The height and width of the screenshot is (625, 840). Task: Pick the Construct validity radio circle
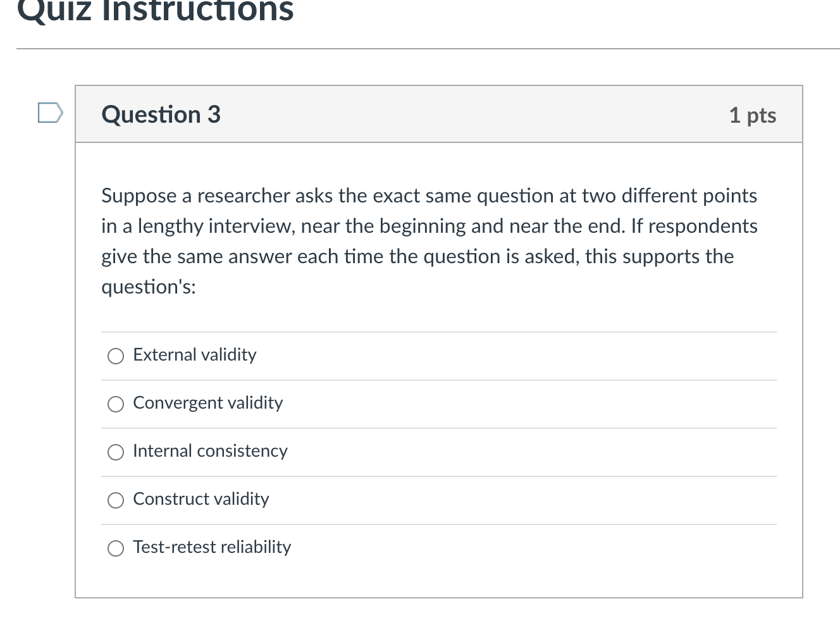coord(116,500)
